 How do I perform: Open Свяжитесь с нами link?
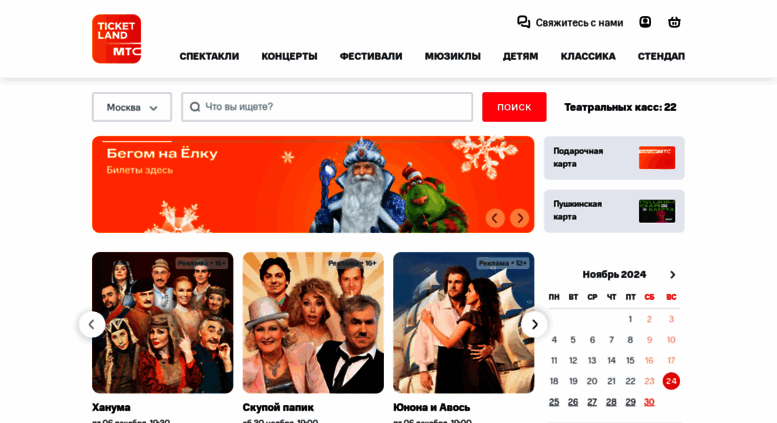[x=579, y=23]
